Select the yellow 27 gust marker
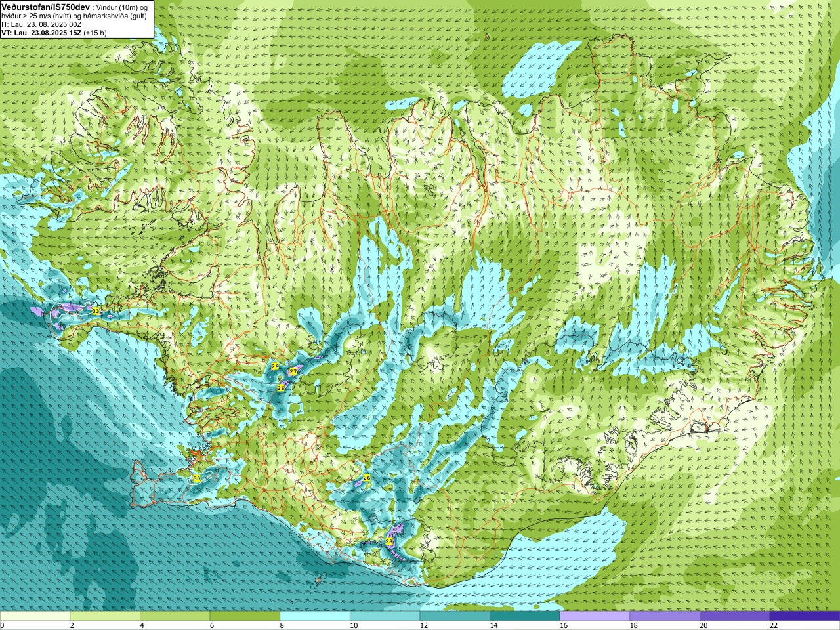Viewport: 840px width, 630px height. 293,372
